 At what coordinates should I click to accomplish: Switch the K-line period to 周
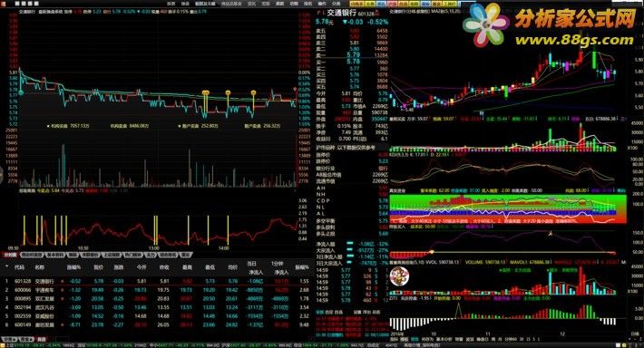494,339
